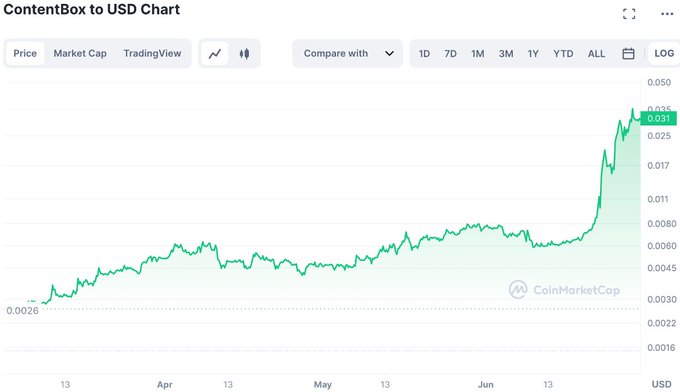Viewport: 680px width, 392px height.
Task: Switch to the Market Cap tab
Action: (x=80, y=54)
